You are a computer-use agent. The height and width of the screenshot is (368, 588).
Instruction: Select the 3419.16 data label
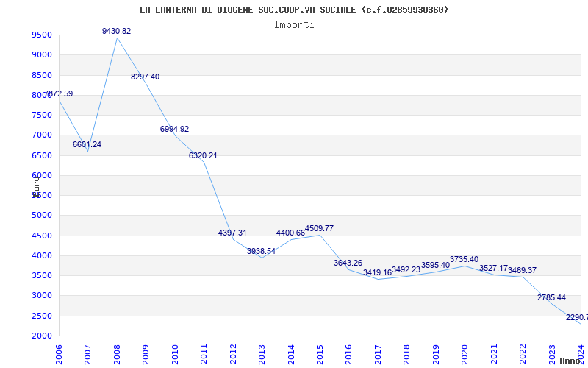pyautogui.click(x=377, y=272)
